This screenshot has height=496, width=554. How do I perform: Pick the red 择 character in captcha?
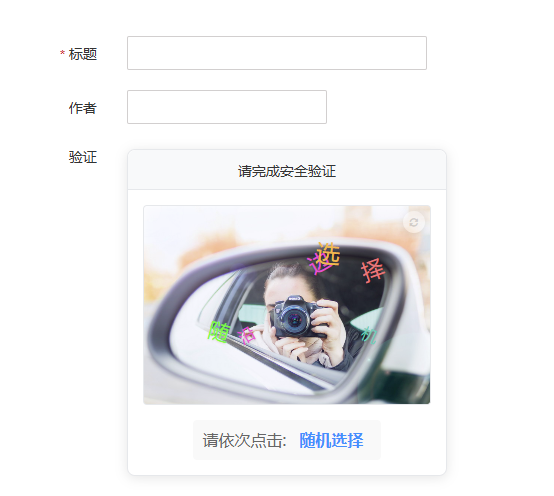click(x=373, y=270)
